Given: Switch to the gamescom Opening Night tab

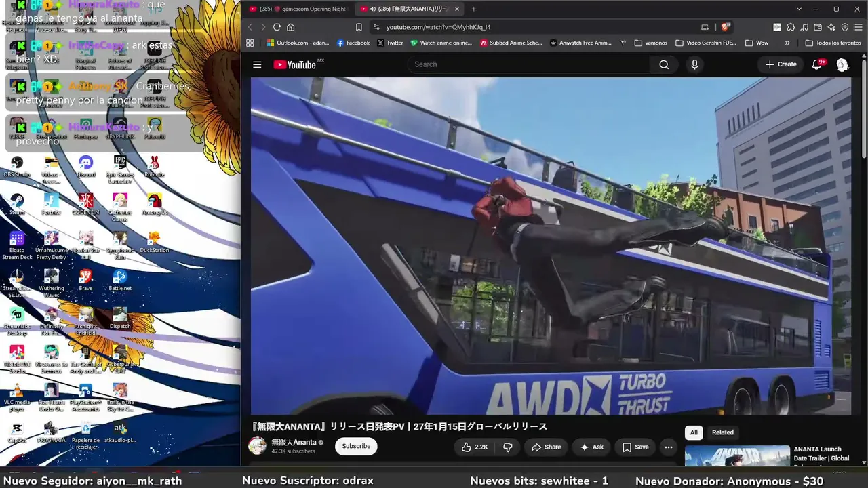Looking at the screenshot, I should pyautogui.click(x=298, y=9).
